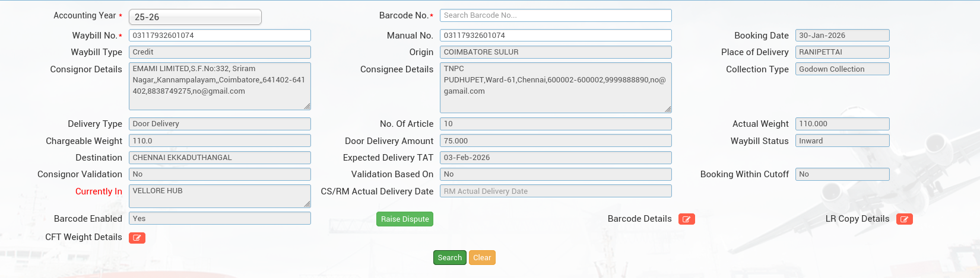Click the Door Delivery Amount field

555,141
